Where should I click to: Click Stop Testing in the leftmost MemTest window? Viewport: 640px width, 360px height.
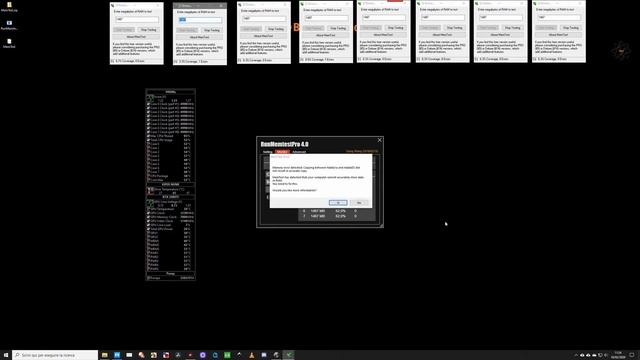point(149,30)
